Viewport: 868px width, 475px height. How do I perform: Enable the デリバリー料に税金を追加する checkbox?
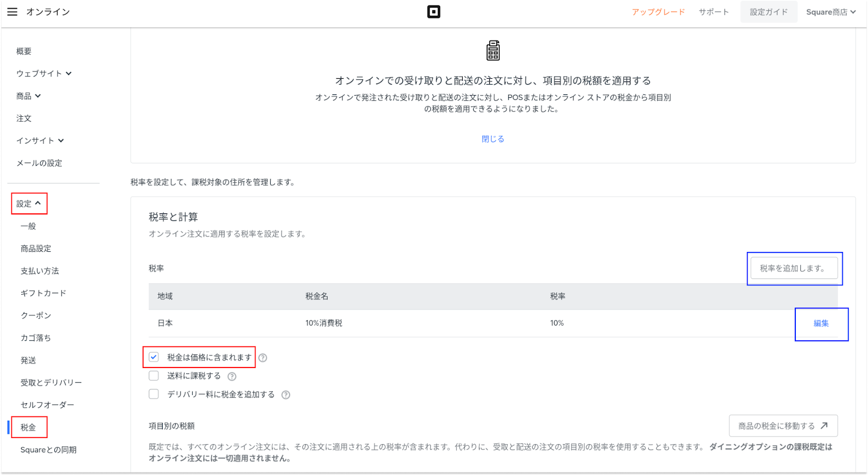(154, 394)
